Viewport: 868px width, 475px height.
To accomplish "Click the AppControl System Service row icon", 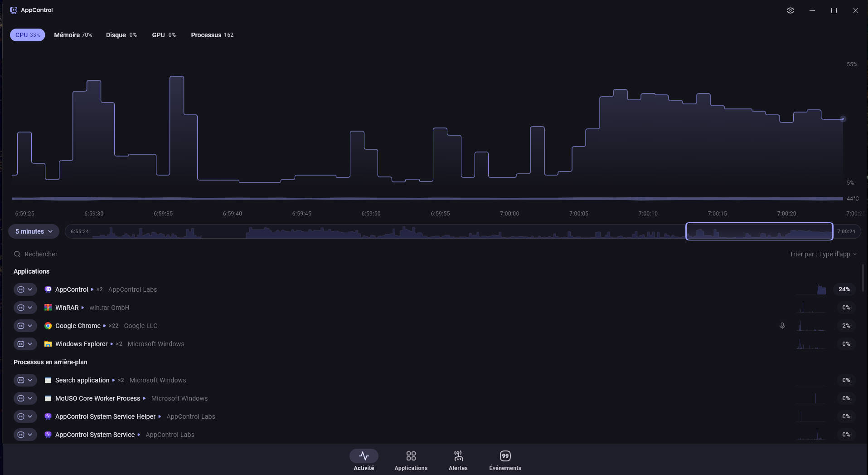I will [x=48, y=435].
